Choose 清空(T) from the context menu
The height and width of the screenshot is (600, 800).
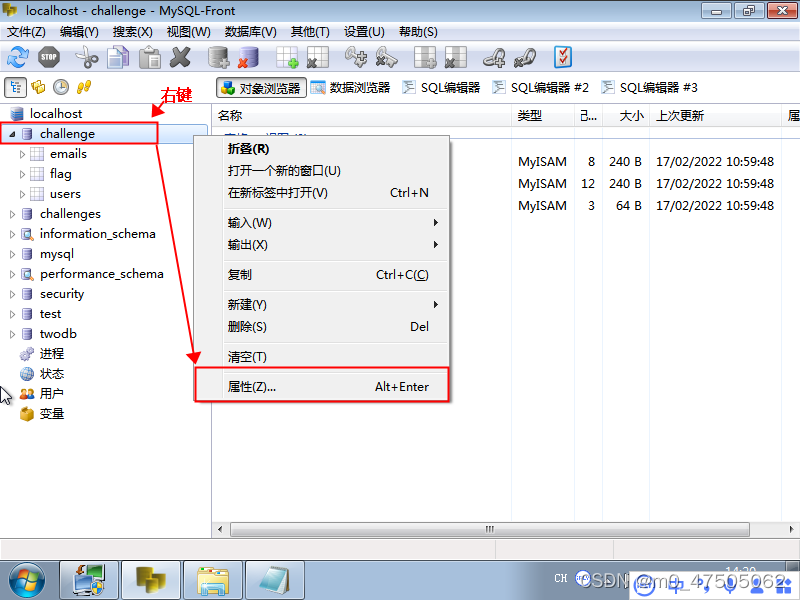point(322,357)
